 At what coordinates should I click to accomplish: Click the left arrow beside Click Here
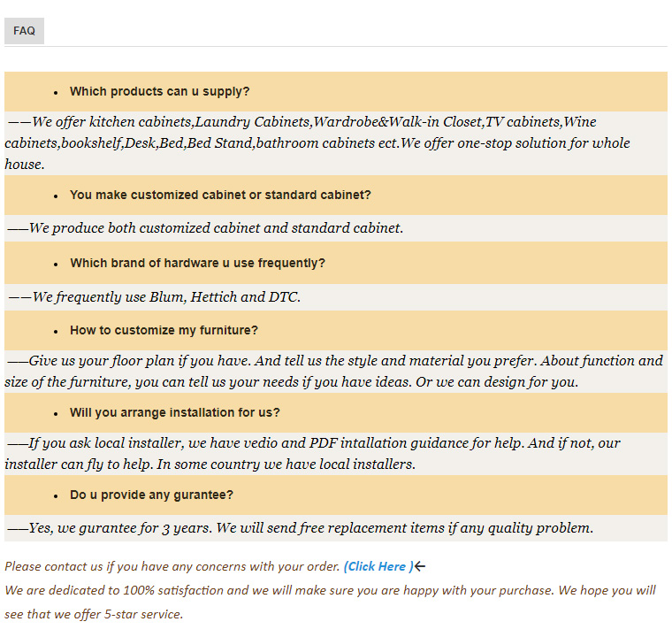(x=420, y=566)
